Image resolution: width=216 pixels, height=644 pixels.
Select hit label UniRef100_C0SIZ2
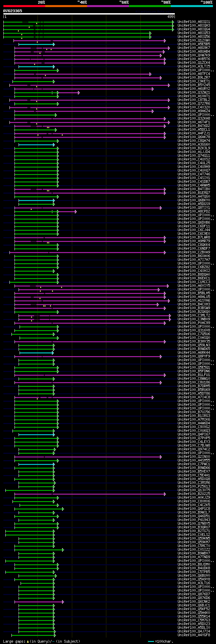tap(194, 550)
